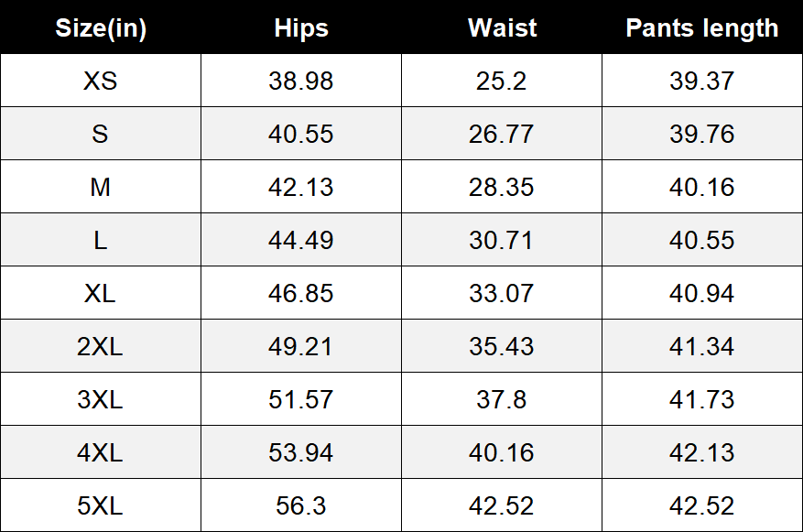
Task: Select waist value 37.8
Action: click(502, 400)
